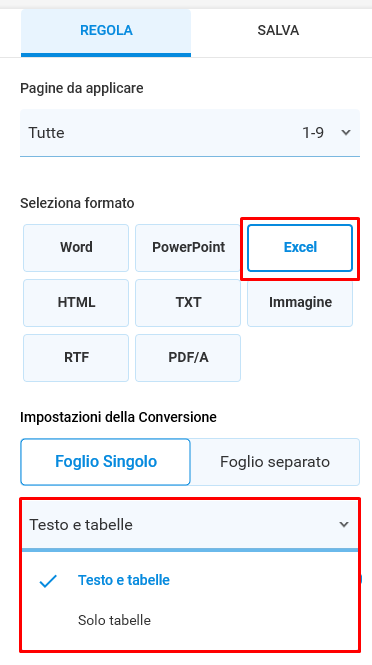The height and width of the screenshot is (665, 372).
Task: Pick the RTF format tile
Action: (76, 358)
